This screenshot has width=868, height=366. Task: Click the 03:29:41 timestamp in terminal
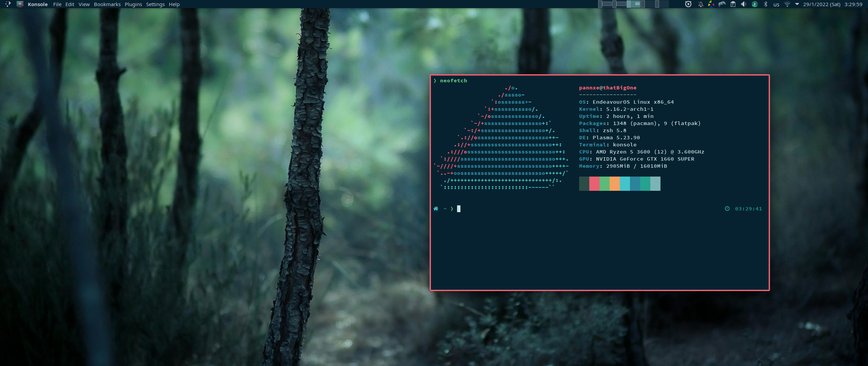tap(749, 209)
